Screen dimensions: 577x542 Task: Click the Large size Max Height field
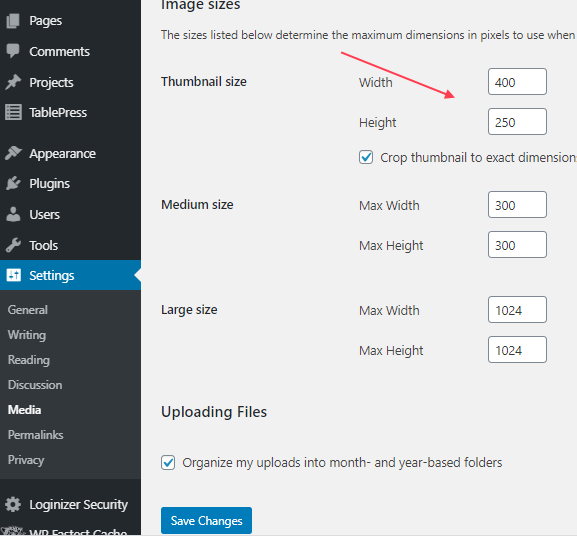point(517,350)
